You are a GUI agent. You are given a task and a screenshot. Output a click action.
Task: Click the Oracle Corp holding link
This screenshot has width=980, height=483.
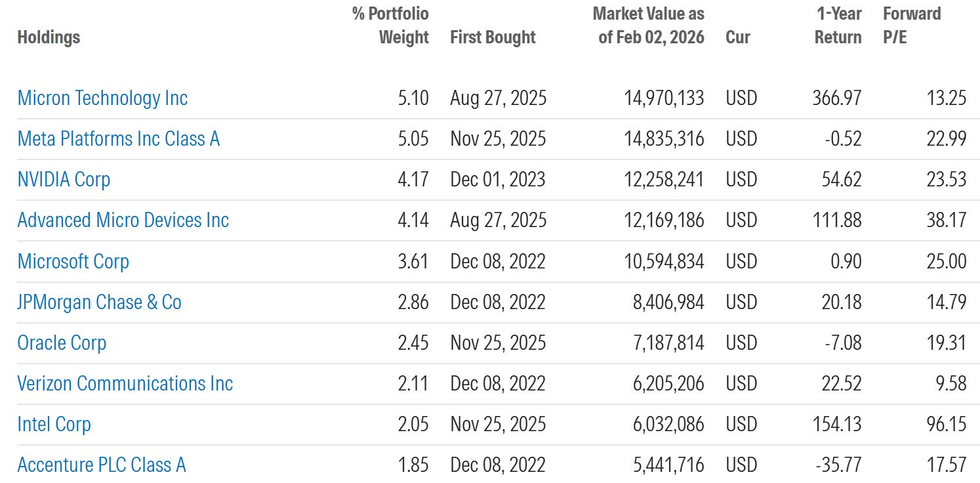[x=62, y=343]
